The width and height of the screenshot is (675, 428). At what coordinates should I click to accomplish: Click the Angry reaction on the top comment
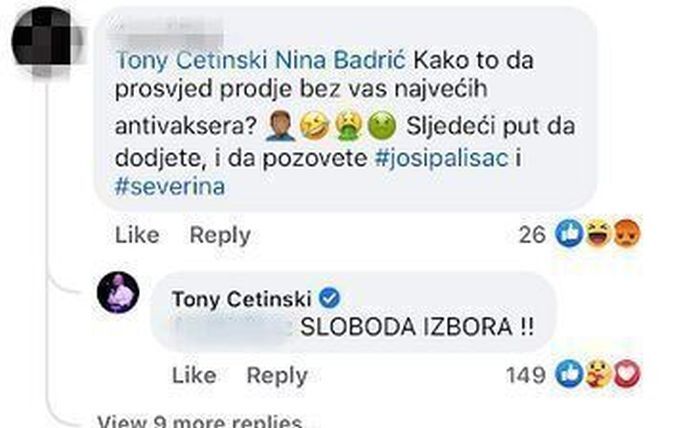tap(627, 235)
